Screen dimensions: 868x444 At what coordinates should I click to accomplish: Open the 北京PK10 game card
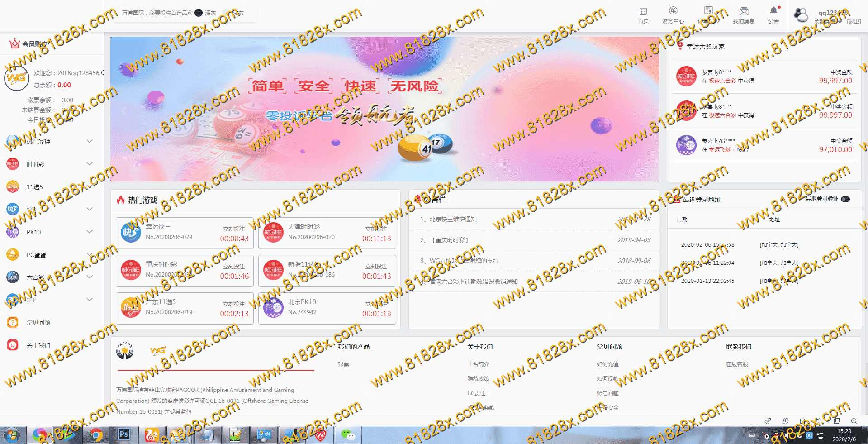click(327, 308)
